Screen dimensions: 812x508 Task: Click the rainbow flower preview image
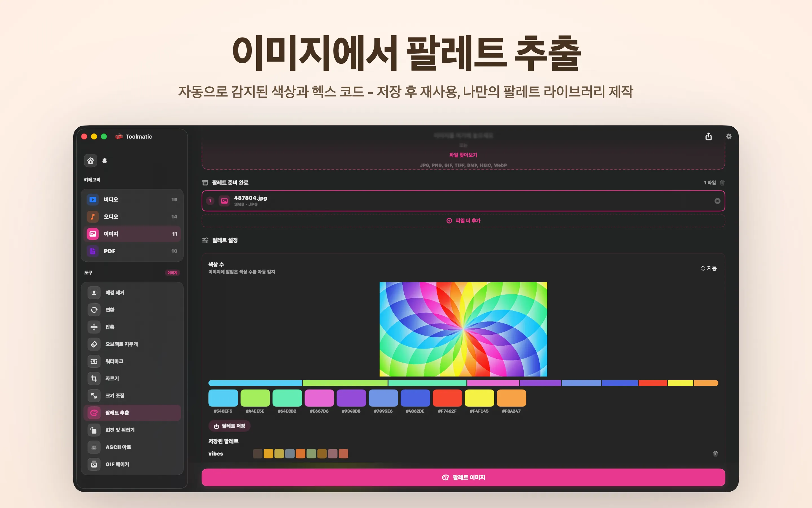[463, 329]
